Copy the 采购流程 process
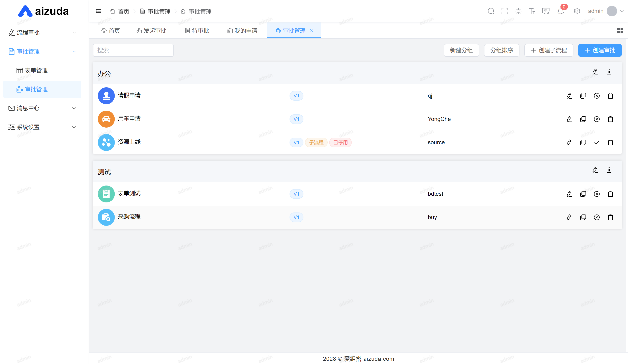 click(583, 217)
